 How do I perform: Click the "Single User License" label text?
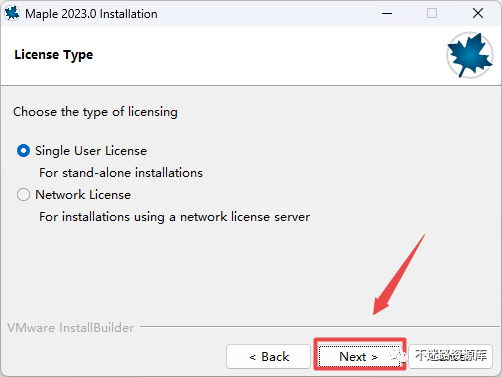pyautogui.click(x=91, y=151)
